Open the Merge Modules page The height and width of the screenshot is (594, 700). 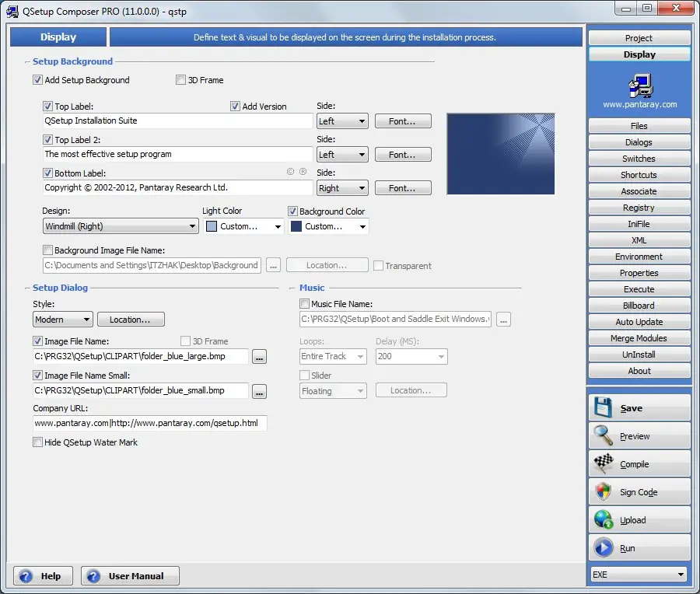click(639, 338)
